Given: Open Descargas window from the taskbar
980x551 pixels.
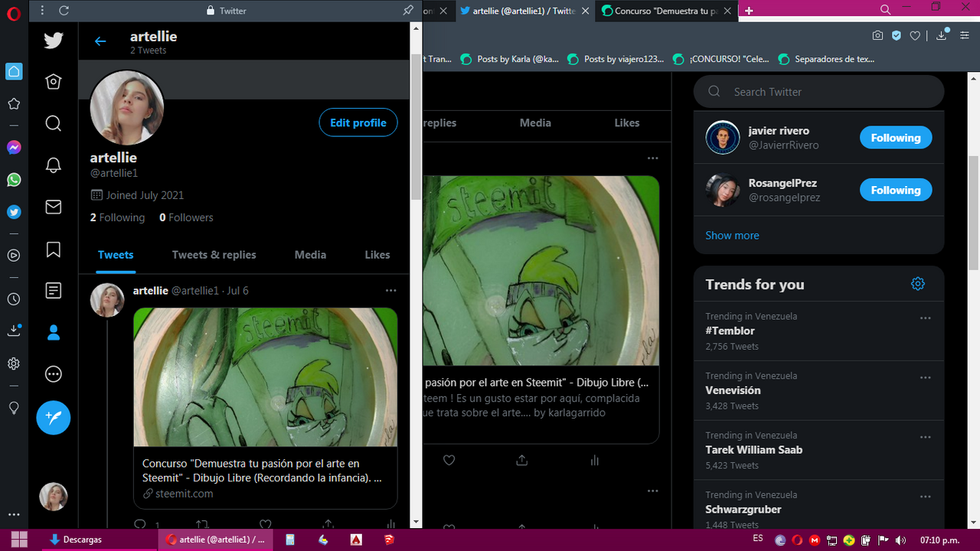Looking at the screenshot, I should pyautogui.click(x=97, y=540).
